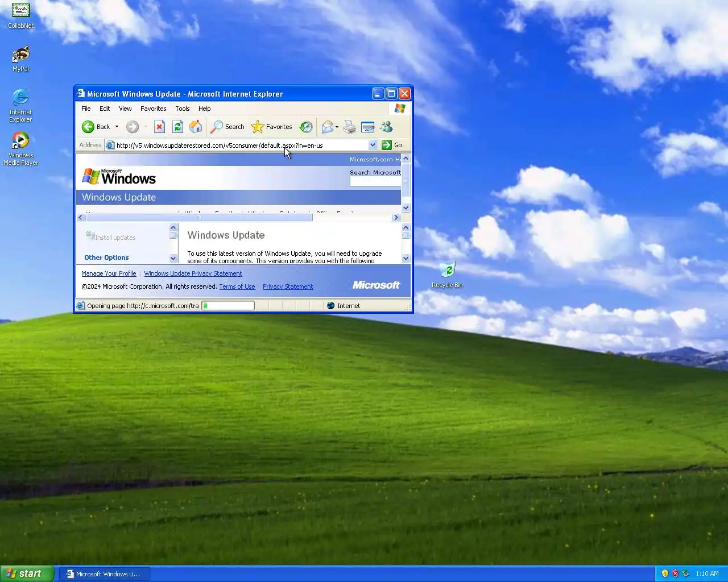728x582 pixels.
Task: Expand the Back button history dropdown arrow
Action: [x=117, y=127]
